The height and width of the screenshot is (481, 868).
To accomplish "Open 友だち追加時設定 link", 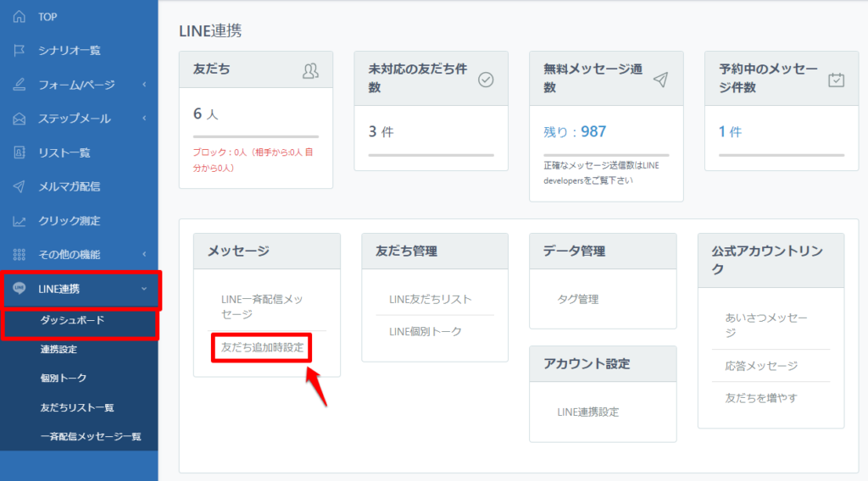I will [x=263, y=347].
